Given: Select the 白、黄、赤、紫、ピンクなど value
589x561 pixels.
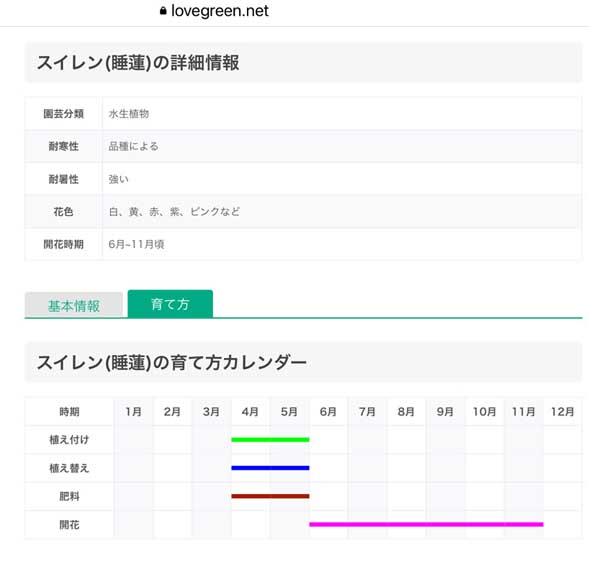Looking at the screenshot, I should [174, 212].
